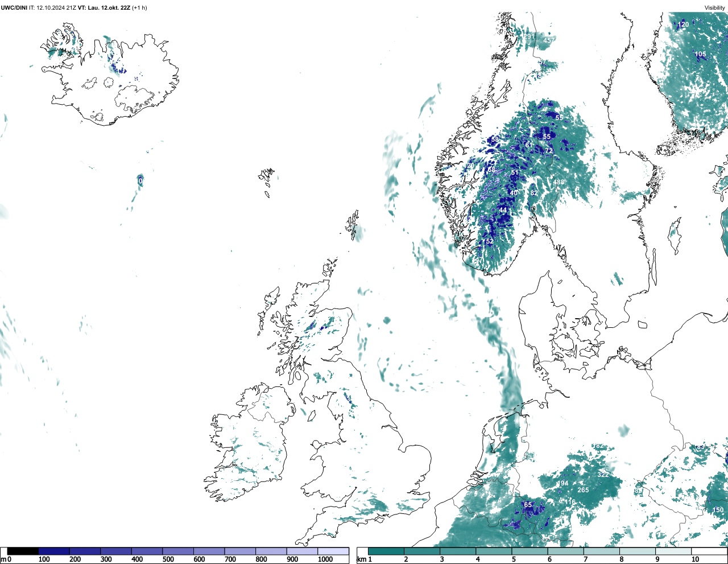The height and width of the screenshot is (564, 728).
Task: Click the 'Visibility' title label
Action: [715, 8]
